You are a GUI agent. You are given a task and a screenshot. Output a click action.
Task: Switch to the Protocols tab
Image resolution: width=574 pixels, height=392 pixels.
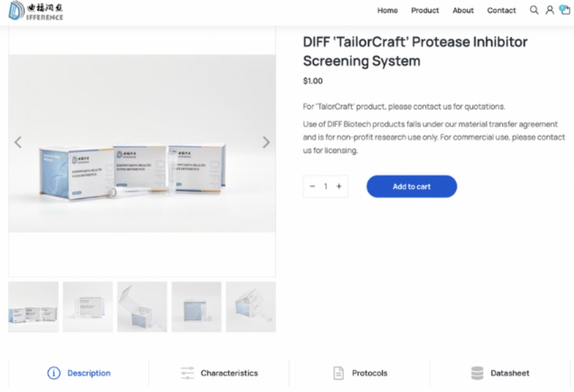tap(360, 373)
